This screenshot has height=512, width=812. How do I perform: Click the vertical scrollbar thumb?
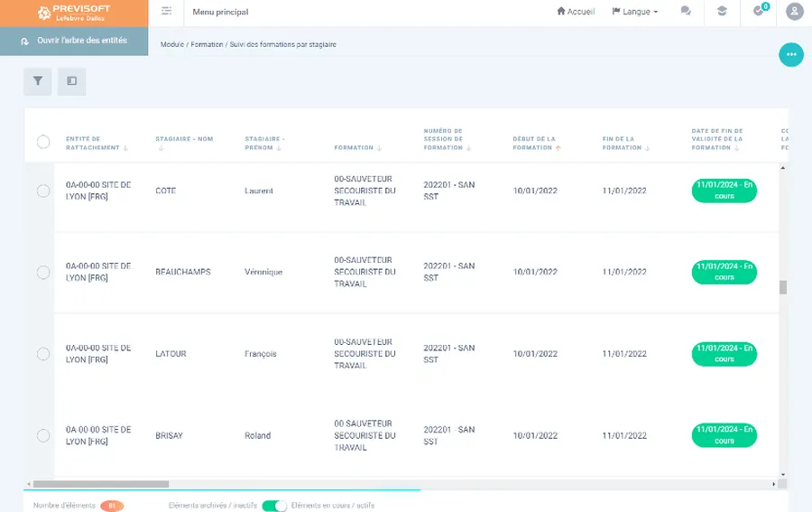click(x=783, y=287)
